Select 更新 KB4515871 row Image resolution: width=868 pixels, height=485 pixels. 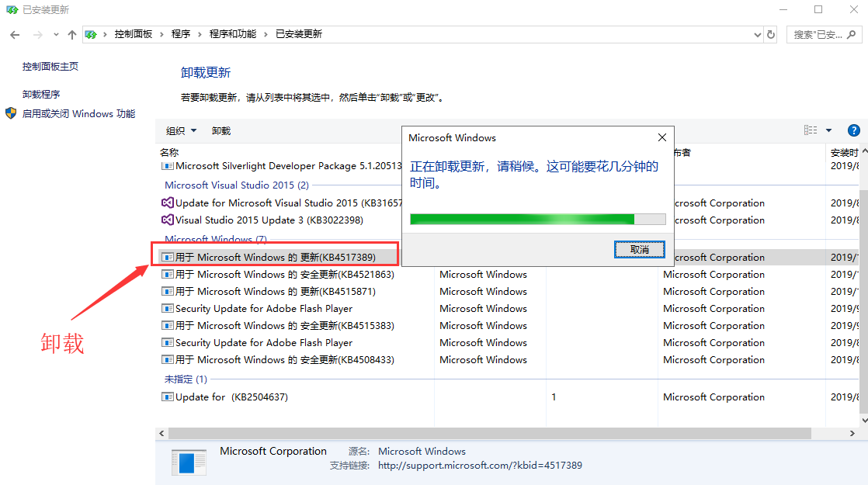[x=275, y=292]
